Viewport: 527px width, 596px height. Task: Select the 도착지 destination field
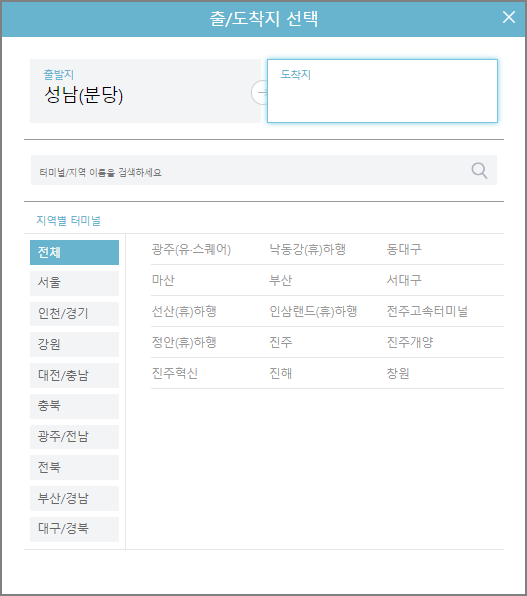(x=382, y=91)
